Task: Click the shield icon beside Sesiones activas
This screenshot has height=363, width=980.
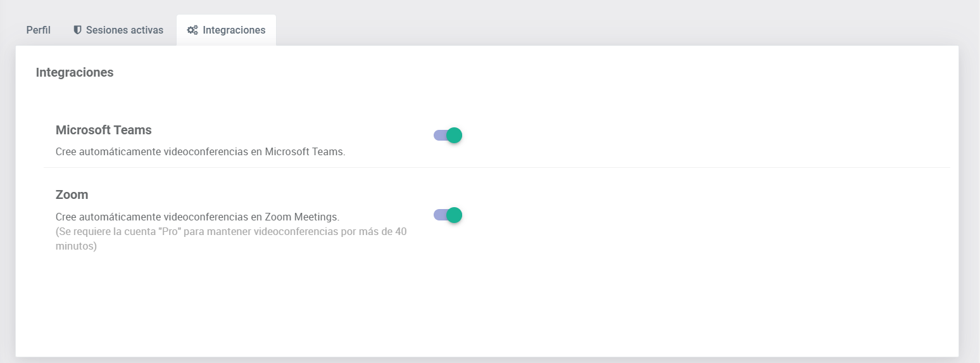Action: [78, 30]
